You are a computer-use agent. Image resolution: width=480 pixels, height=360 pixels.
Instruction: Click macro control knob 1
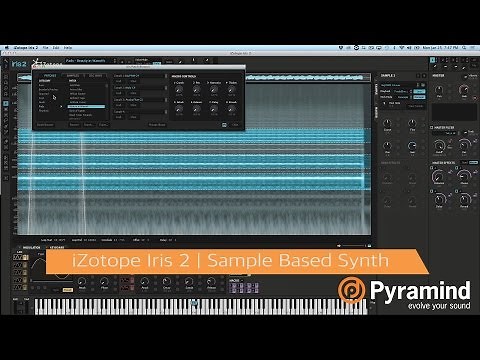click(179, 90)
